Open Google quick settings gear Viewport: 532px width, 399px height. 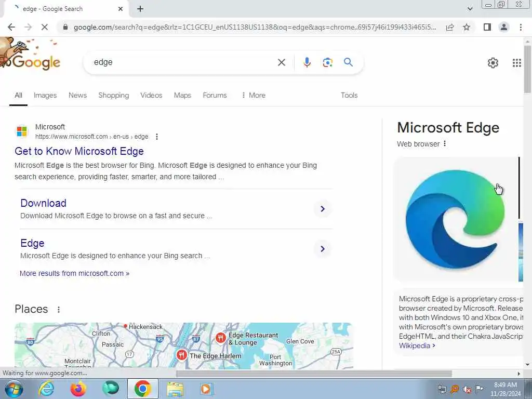point(493,63)
